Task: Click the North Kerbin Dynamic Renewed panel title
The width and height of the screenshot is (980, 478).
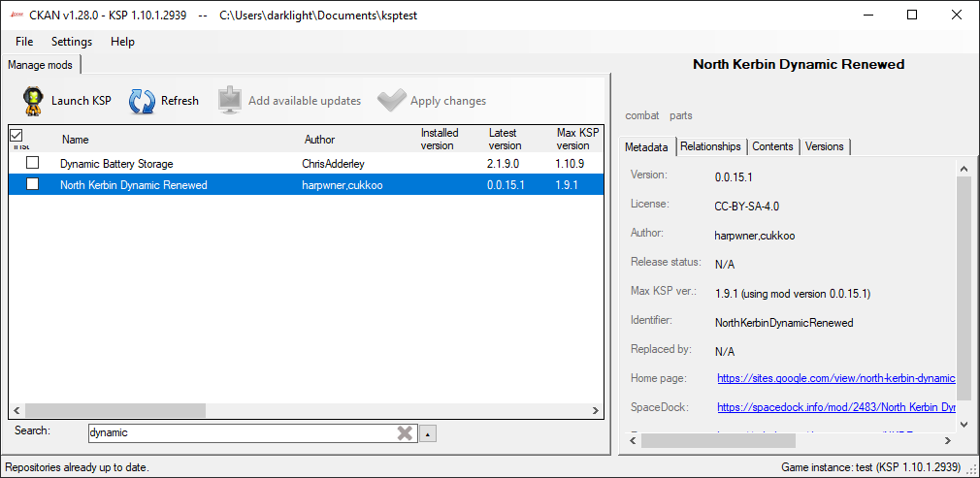Action: pos(799,64)
